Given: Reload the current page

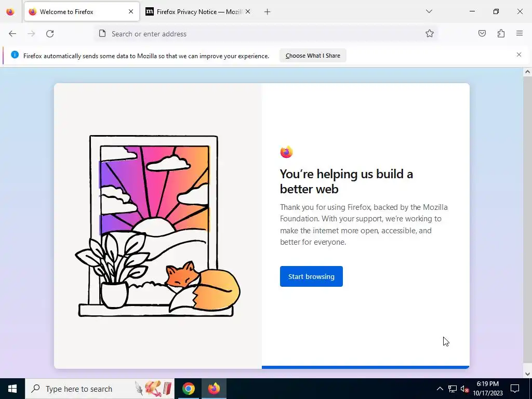Looking at the screenshot, I should click(x=50, y=34).
